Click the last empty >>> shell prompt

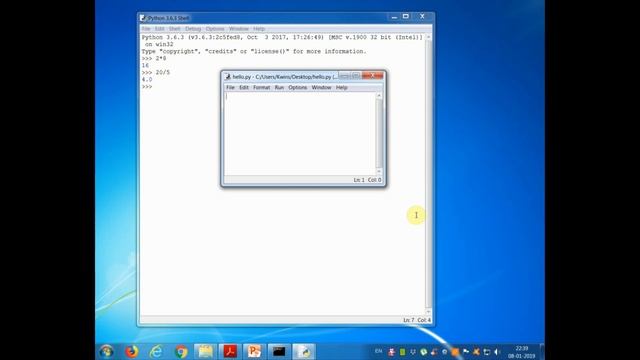pos(147,87)
